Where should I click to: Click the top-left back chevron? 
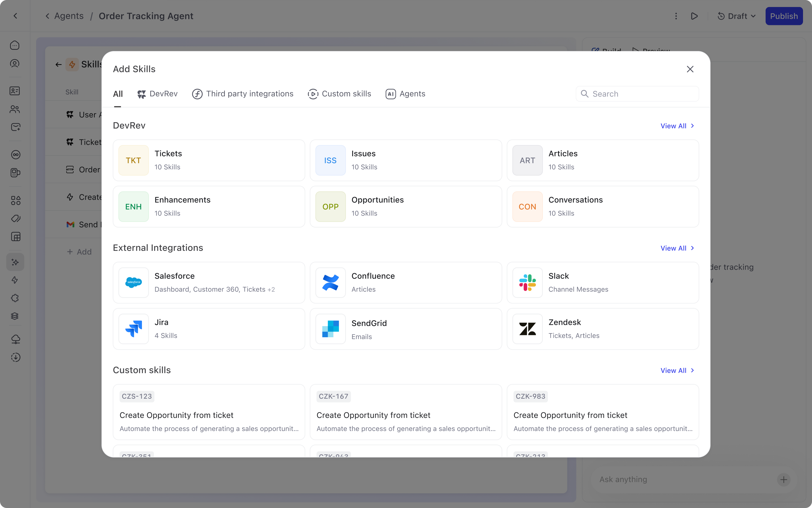(x=15, y=16)
